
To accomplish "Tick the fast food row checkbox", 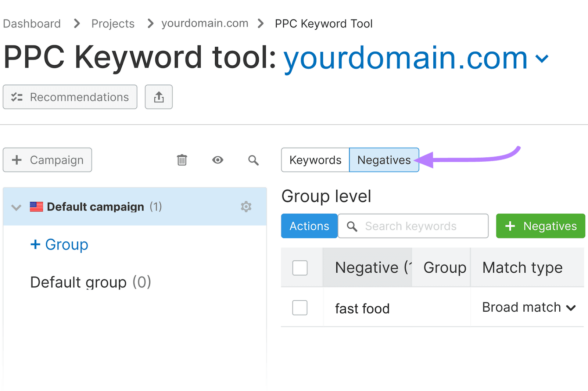I will click(x=300, y=308).
